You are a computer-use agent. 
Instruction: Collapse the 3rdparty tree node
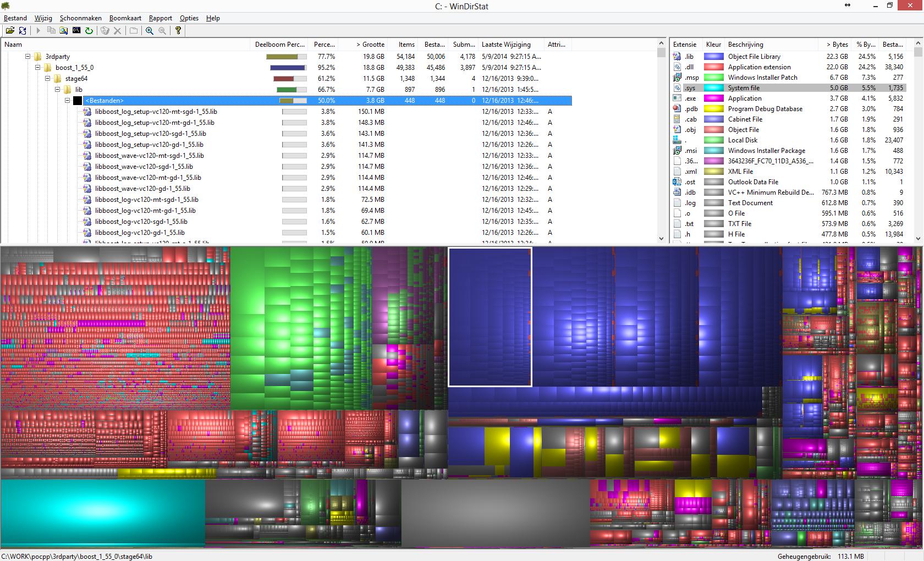pos(28,57)
